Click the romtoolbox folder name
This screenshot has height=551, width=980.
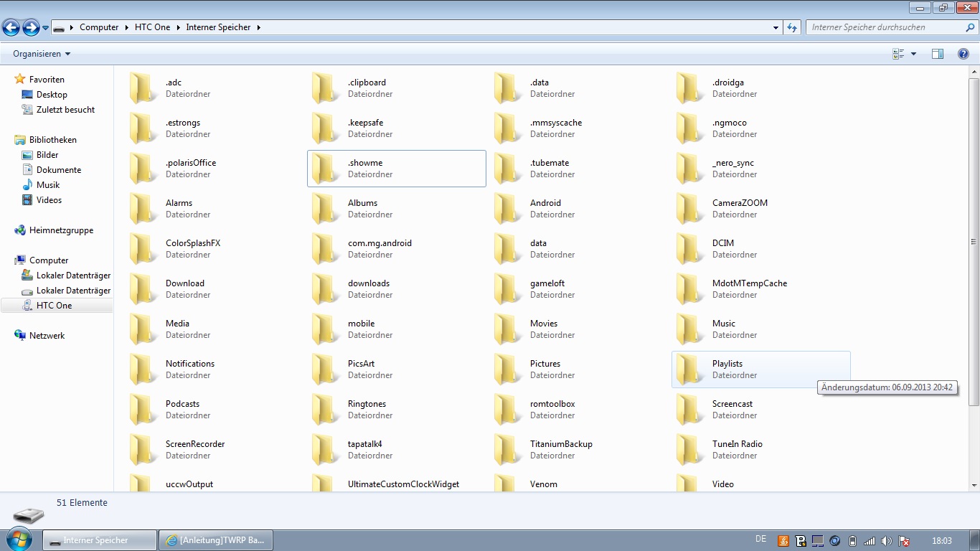tap(552, 404)
